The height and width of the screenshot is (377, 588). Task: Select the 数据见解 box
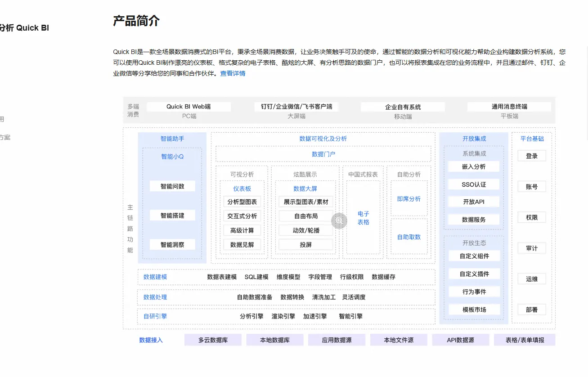[242, 245]
